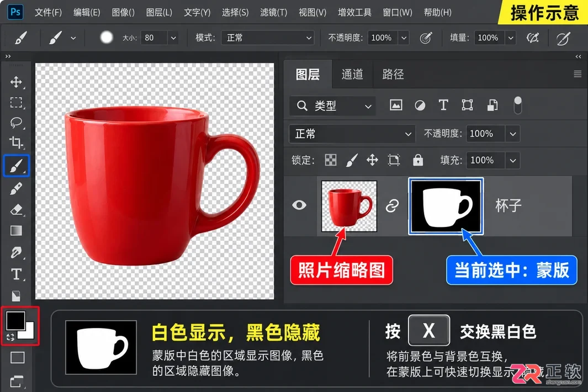Filter layers by smart object icon
This screenshot has height=392, width=588.
(492, 105)
